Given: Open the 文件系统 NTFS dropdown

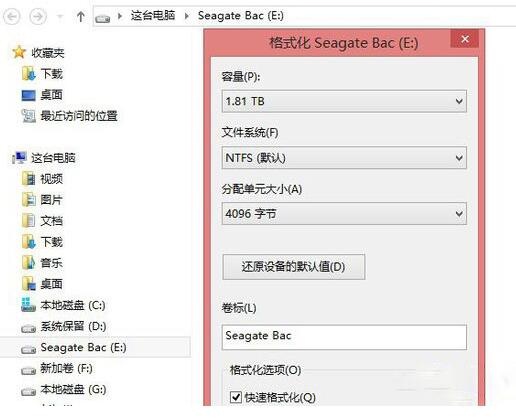Looking at the screenshot, I should (344, 158).
